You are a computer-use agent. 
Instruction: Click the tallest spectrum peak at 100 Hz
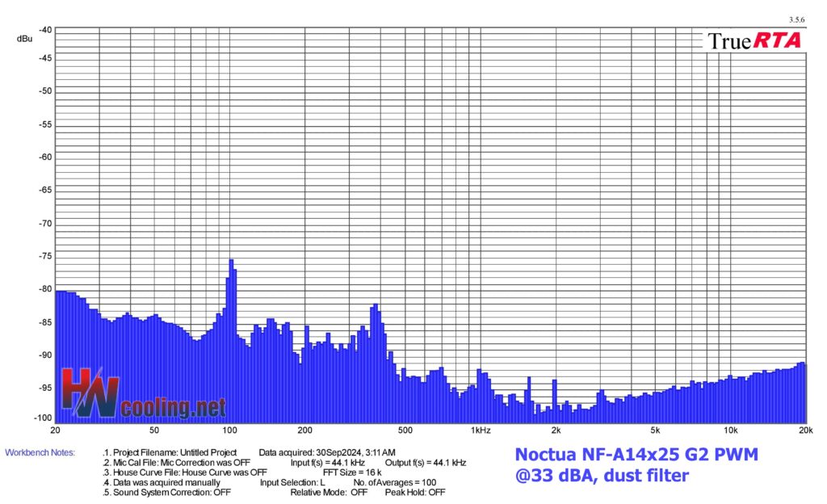(x=231, y=262)
